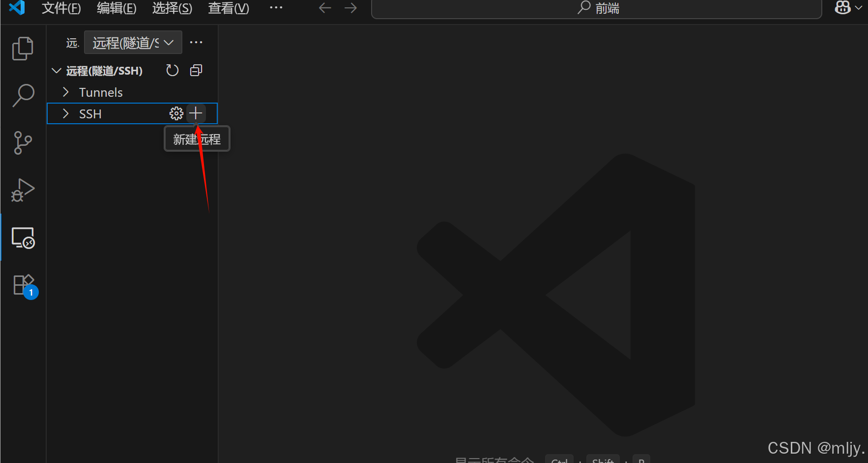Open the Explorer view in activity bar
Viewport: 868px width, 463px height.
pyautogui.click(x=23, y=49)
